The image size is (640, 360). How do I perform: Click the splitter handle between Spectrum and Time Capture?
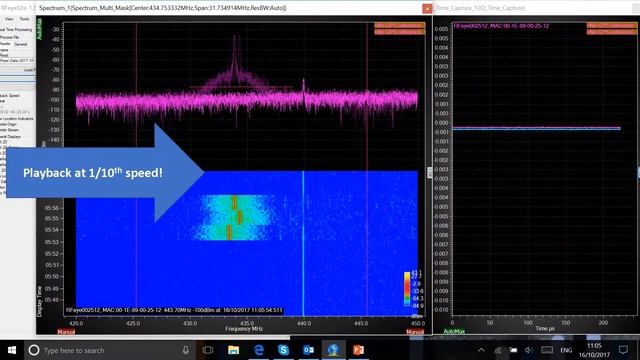click(x=429, y=173)
